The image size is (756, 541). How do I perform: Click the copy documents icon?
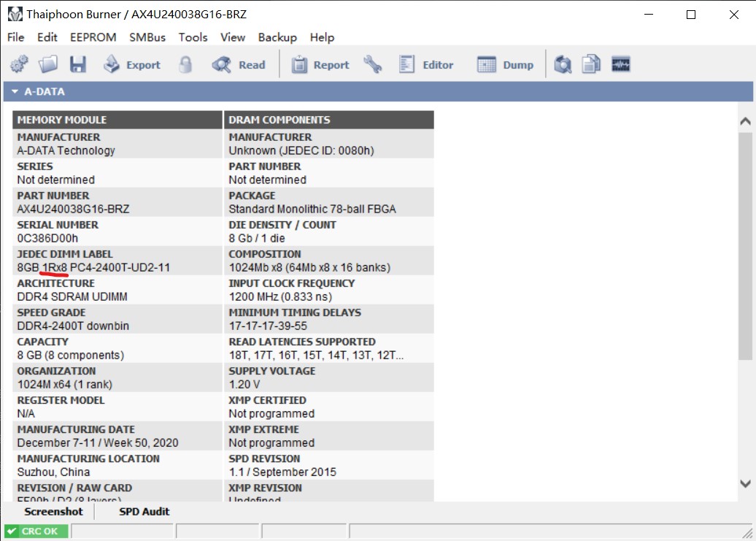[591, 64]
